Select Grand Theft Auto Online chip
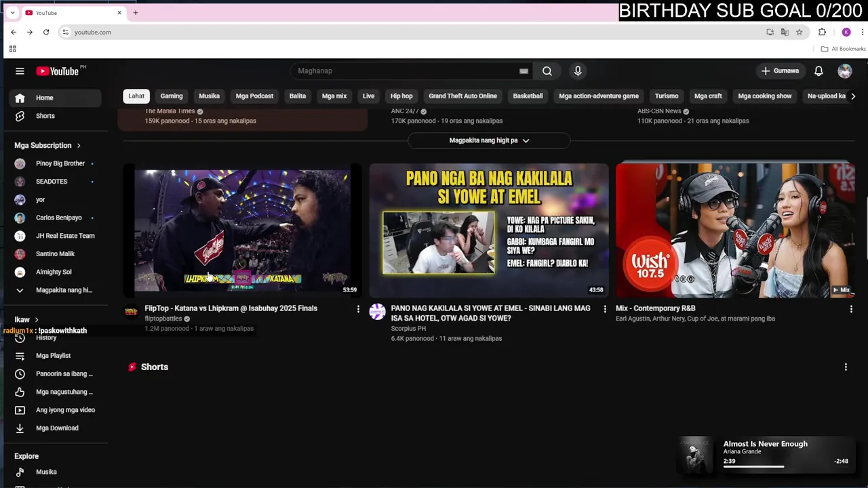868x488 pixels. (462, 96)
